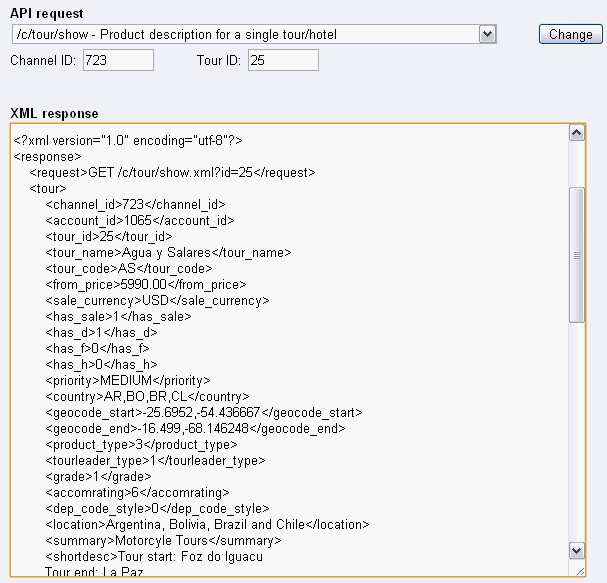Click the tour_name Agua y Salares line
Screen dimensions: 607x583
coord(168,252)
